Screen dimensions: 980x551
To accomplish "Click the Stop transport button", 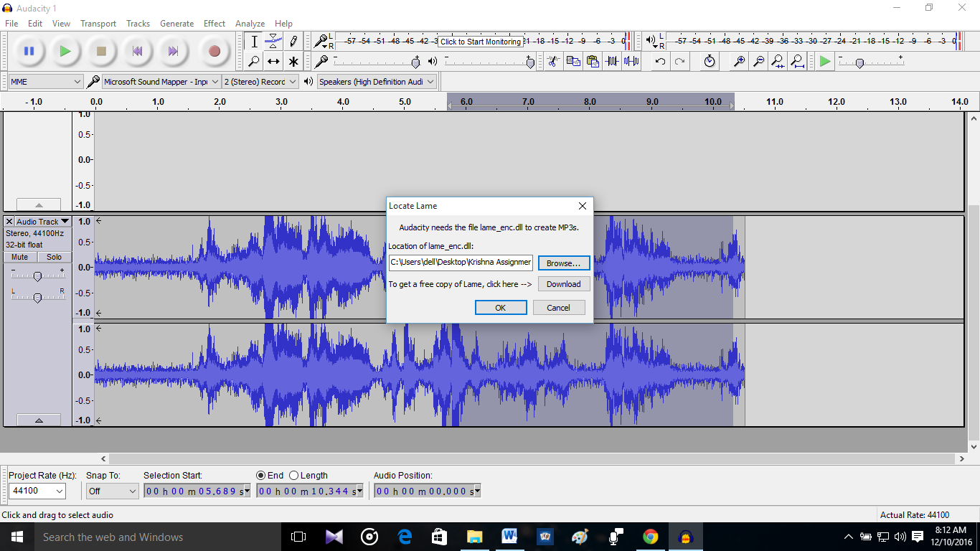I will pos(101,51).
